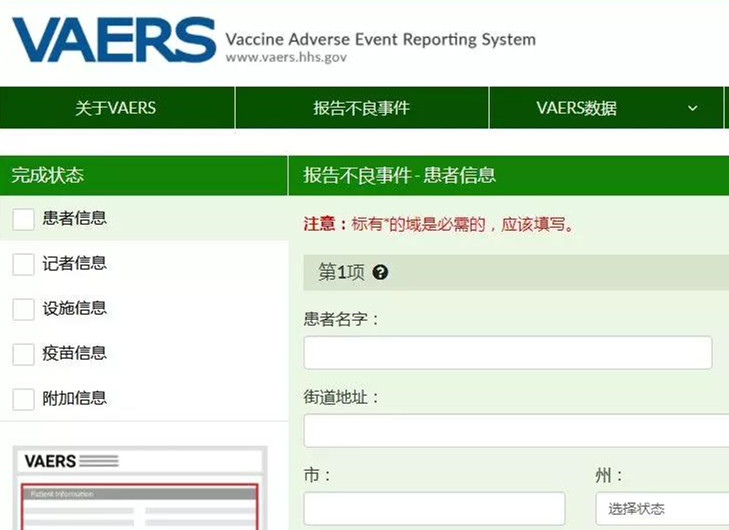The height and width of the screenshot is (530, 729).
Task: Click the 附加信息 label in the sidebar
Action: pyautogui.click(x=75, y=398)
